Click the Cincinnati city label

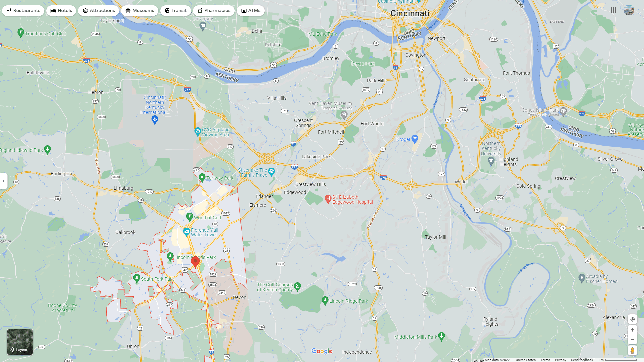click(410, 13)
